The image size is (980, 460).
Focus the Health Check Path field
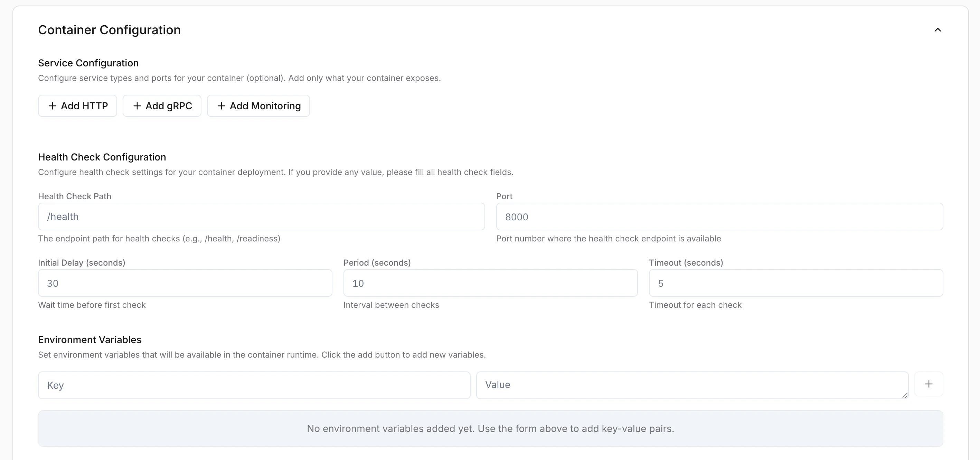tap(261, 216)
